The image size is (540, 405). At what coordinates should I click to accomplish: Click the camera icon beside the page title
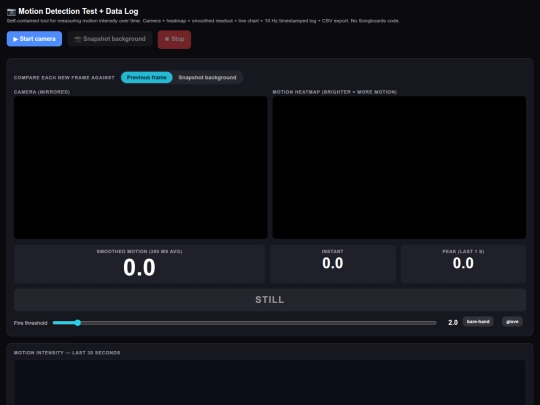click(11, 12)
